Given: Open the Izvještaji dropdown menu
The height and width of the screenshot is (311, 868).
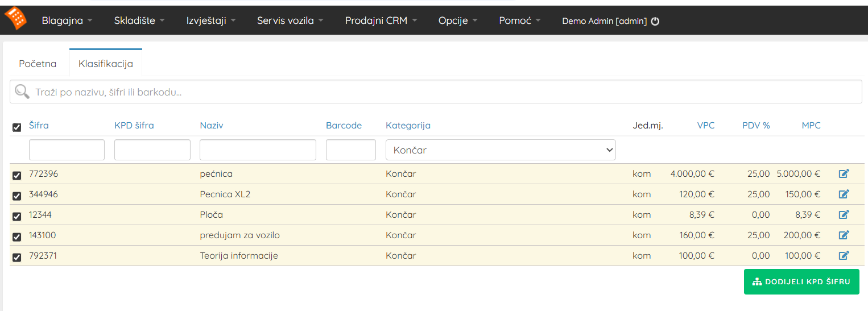Looking at the screenshot, I should [211, 20].
